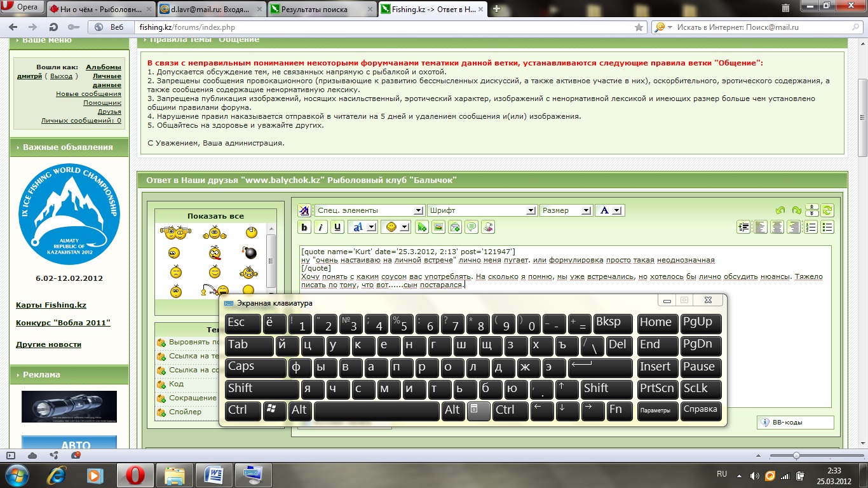
Task: Toggle left Alt on the on-screen keyboard
Action: [300, 411]
